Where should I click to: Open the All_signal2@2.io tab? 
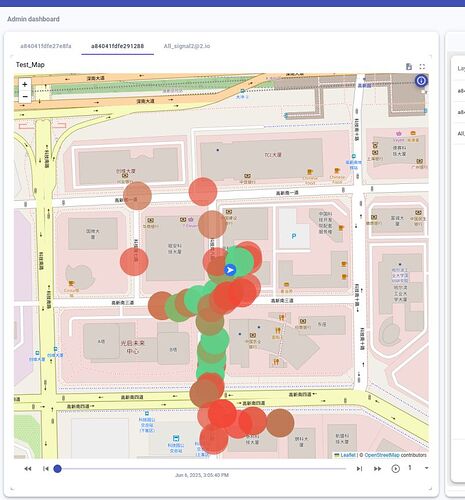[x=187, y=46]
